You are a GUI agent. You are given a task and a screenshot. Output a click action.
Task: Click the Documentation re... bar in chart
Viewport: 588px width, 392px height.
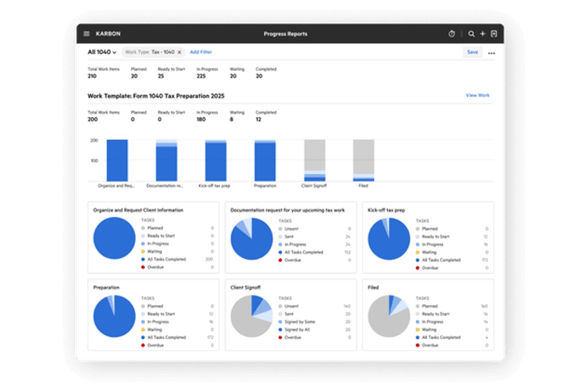click(x=166, y=160)
